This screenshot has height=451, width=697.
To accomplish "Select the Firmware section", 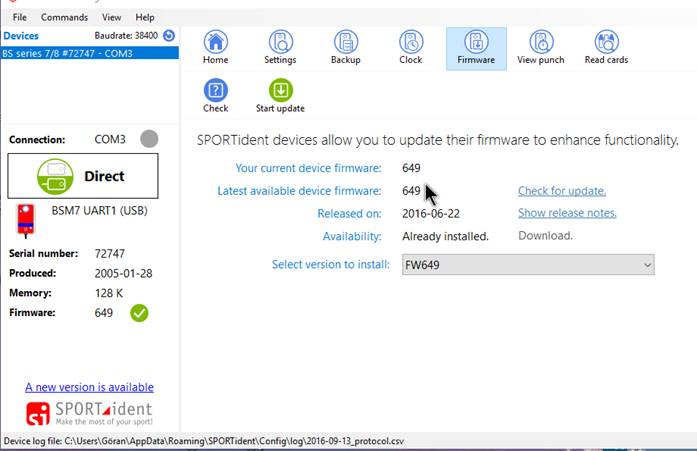I will tap(476, 48).
